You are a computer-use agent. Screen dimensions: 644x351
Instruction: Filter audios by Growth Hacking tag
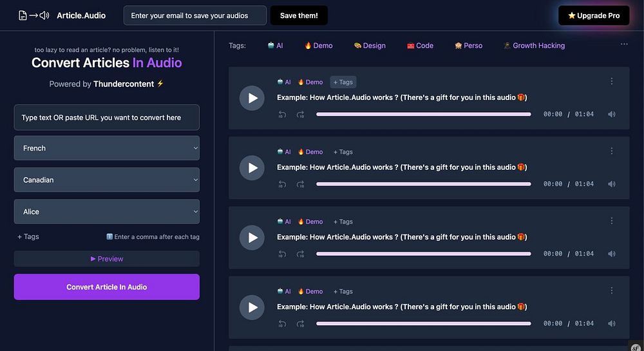pyautogui.click(x=535, y=46)
